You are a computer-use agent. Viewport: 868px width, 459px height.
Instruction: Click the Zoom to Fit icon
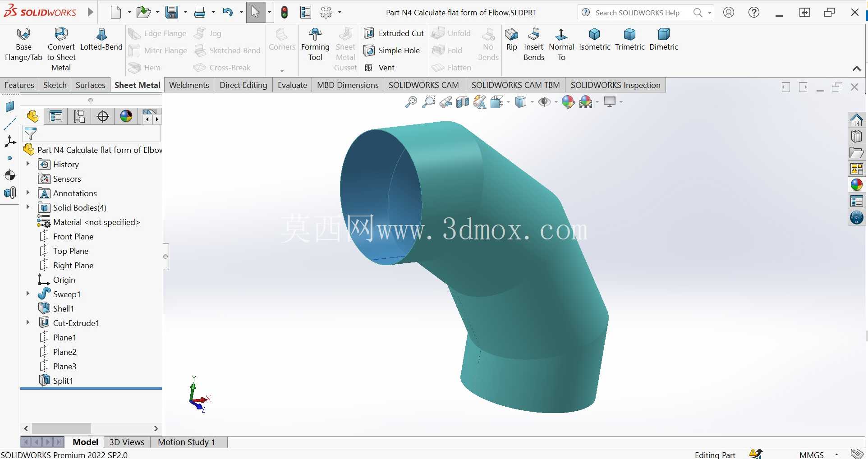click(x=411, y=102)
